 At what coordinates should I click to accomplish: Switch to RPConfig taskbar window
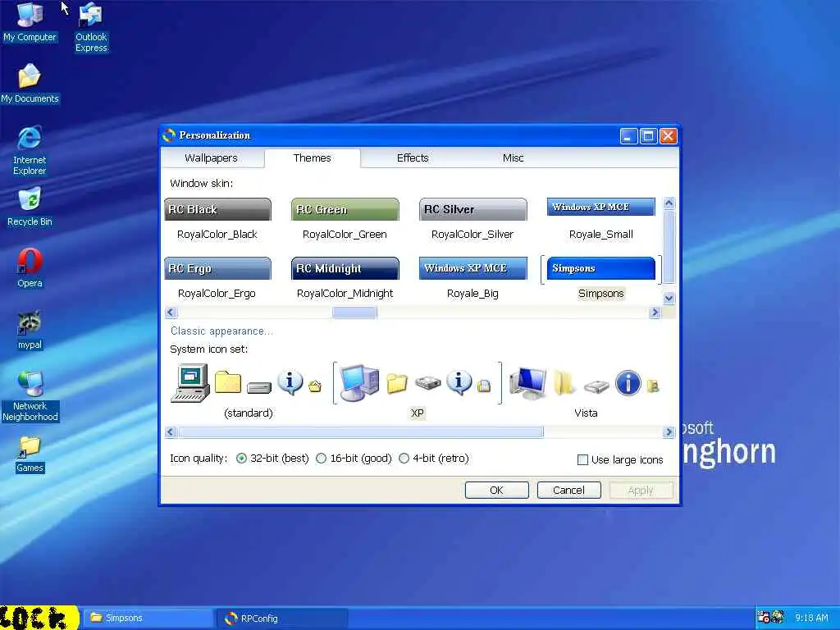[x=282, y=619]
